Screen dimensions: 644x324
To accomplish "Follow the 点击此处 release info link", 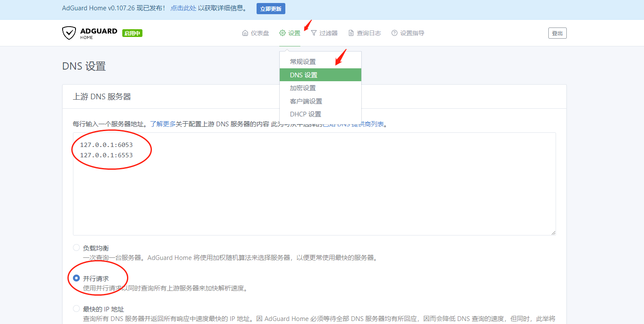I will coord(183,8).
